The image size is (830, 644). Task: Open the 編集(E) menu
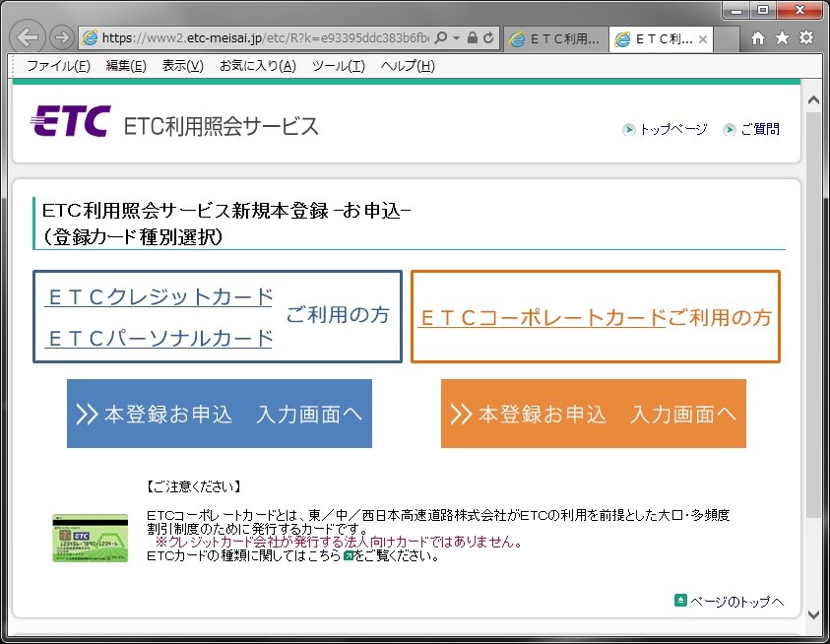click(126, 66)
